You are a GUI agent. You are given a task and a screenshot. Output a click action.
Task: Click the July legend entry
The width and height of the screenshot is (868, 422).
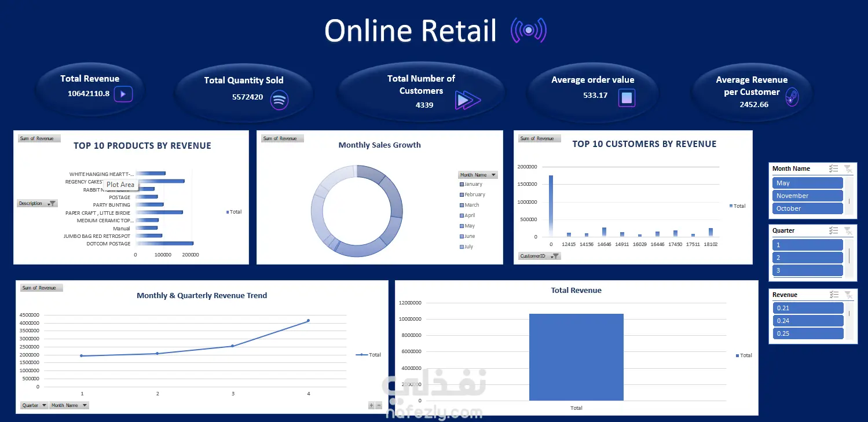point(467,247)
